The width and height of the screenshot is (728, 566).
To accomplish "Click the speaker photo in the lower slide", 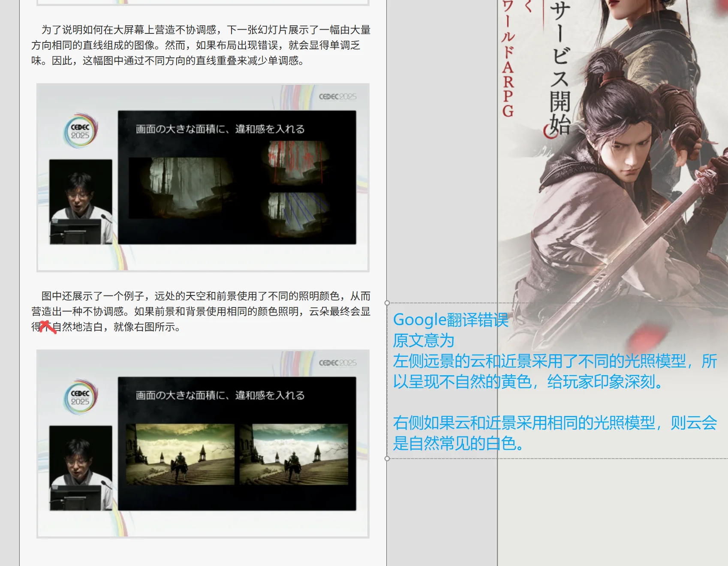I will point(81,468).
